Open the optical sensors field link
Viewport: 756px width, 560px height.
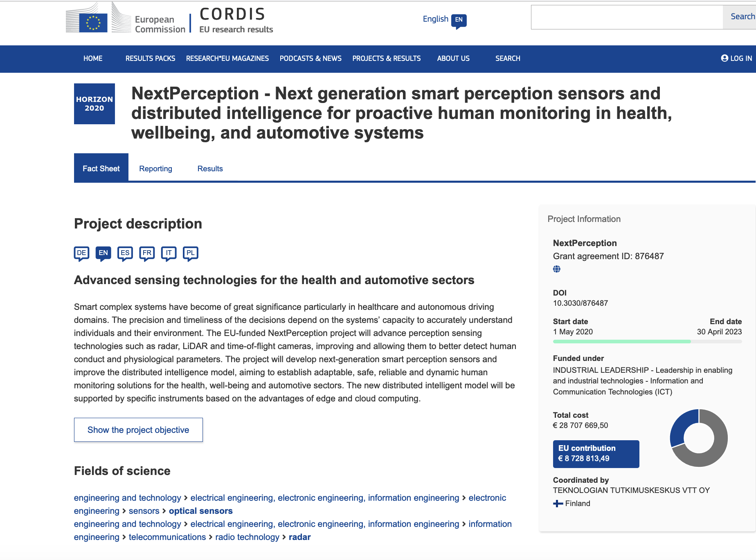coord(200,511)
